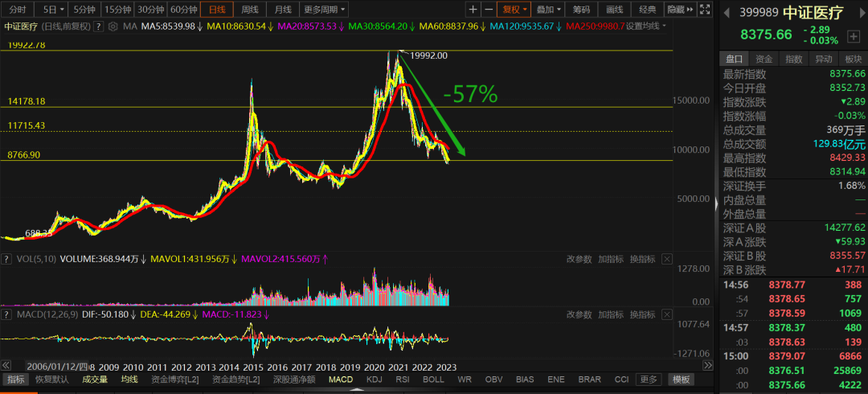
Task: Toggle the 指标 indicators button
Action: click(16, 380)
